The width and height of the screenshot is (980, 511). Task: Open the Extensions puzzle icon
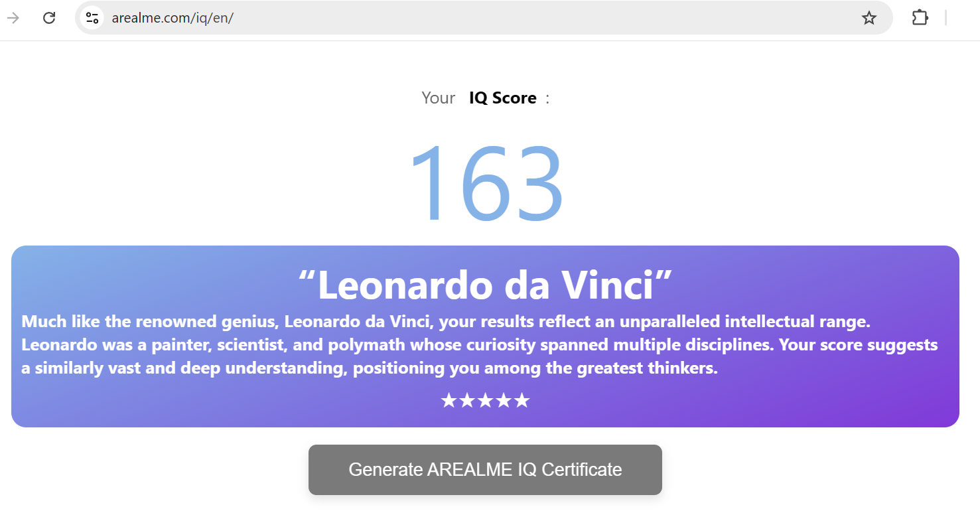(x=920, y=18)
